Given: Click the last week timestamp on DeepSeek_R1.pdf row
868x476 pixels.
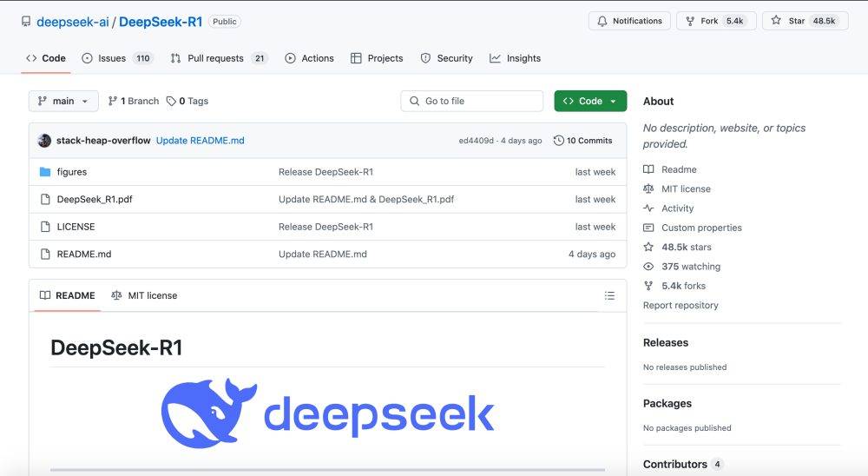Looking at the screenshot, I should [595, 199].
